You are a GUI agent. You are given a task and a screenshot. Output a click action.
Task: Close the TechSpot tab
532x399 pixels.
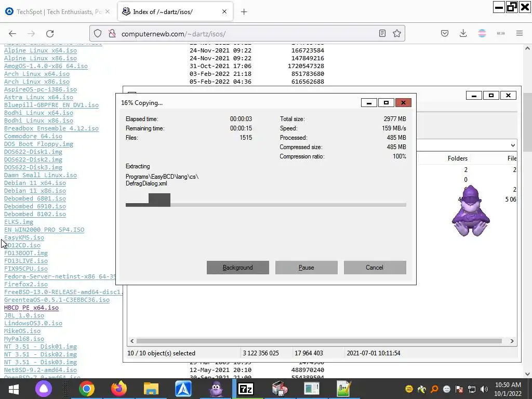(x=107, y=11)
